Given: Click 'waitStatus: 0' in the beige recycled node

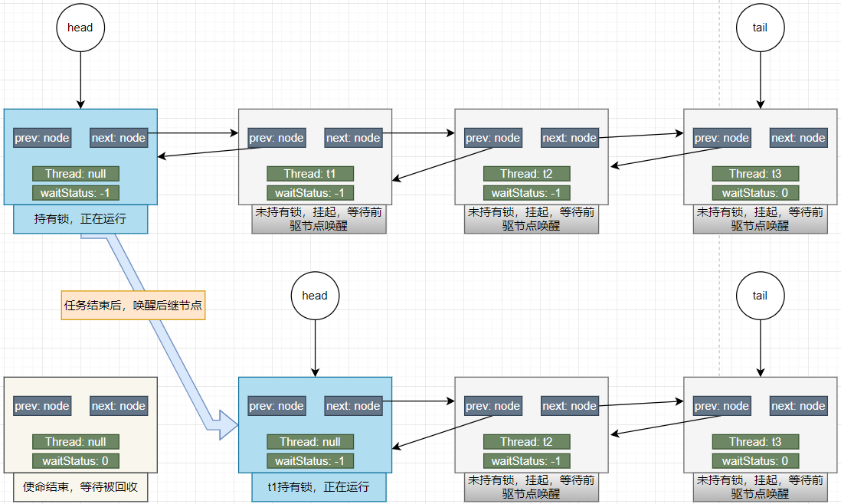Looking at the screenshot, I should click(76, 461).
